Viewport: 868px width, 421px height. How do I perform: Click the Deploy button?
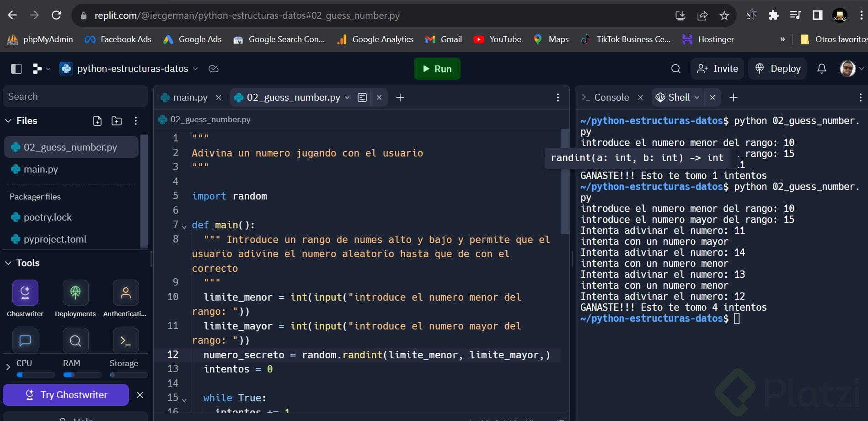[777, 69]
